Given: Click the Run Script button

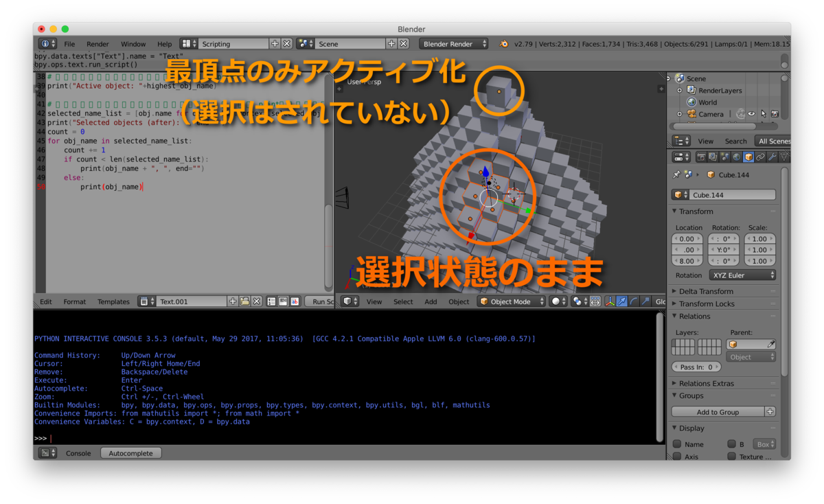Looking at the screenshot, I should pyautogui.click(x=320, y=301).
